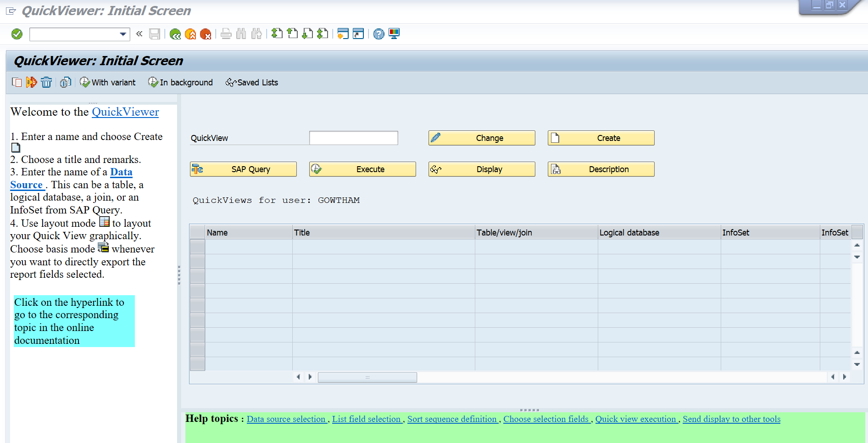The height and width of the screenshot is (443, 868).
Task: Open the command field dropdown arrow
Action: [123, 34]
